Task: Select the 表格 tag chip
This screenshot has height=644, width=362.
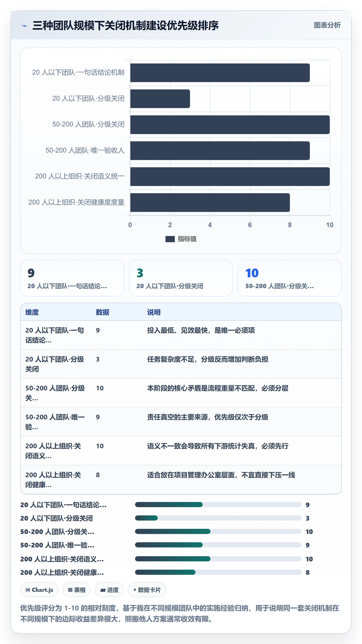Action: [77, 590]
